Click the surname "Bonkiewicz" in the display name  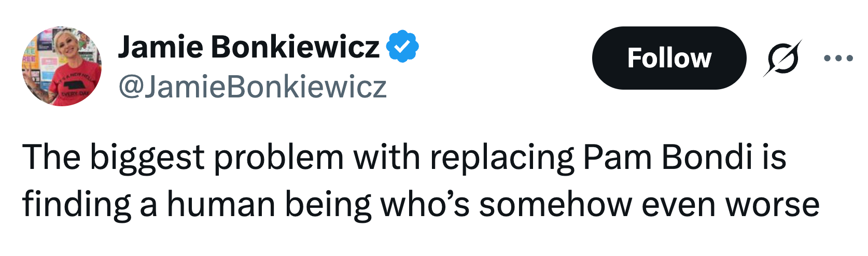(295, 47)
